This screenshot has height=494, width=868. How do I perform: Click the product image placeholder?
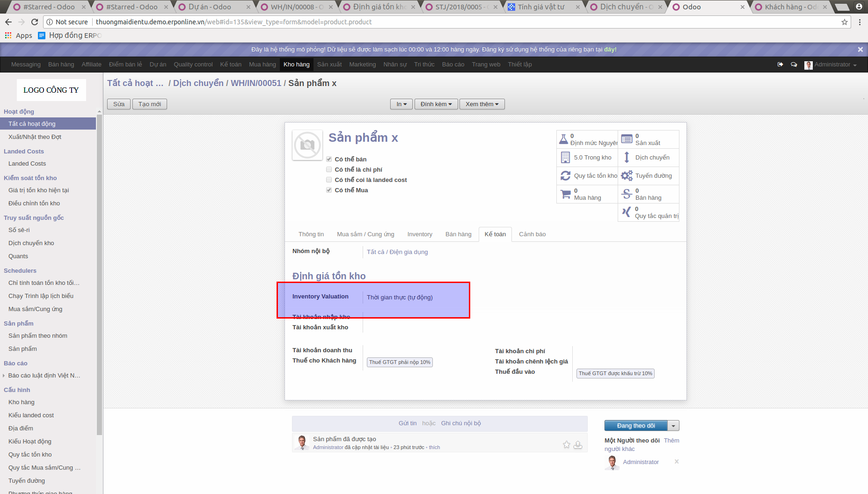point(307,145)
